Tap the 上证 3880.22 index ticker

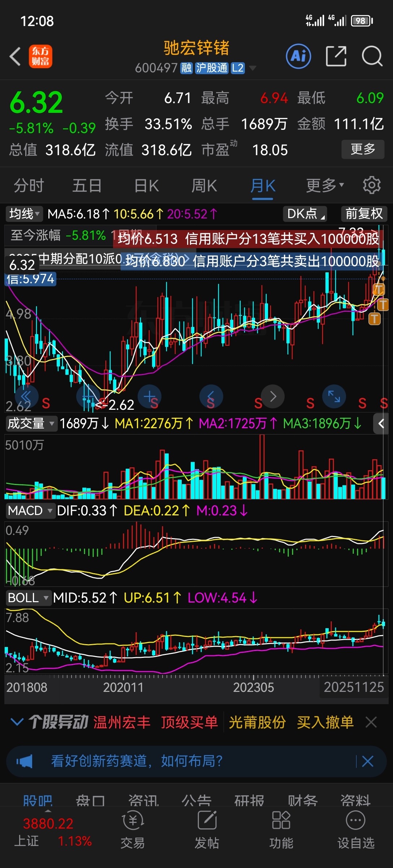click(x=52, y=832)
